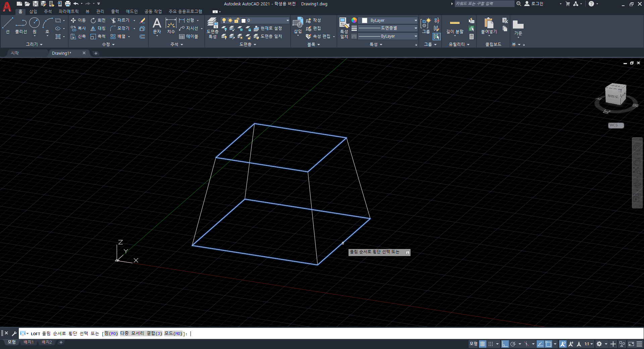Screen dimensions: 644x349
Task: Select the Text (문자) annotation tool
Action: pos(157,26)
